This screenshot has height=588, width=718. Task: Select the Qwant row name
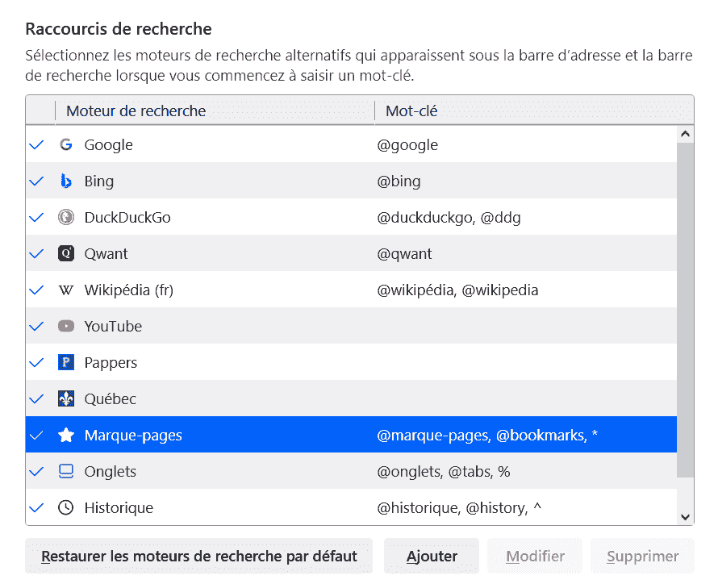coord(106,253)
